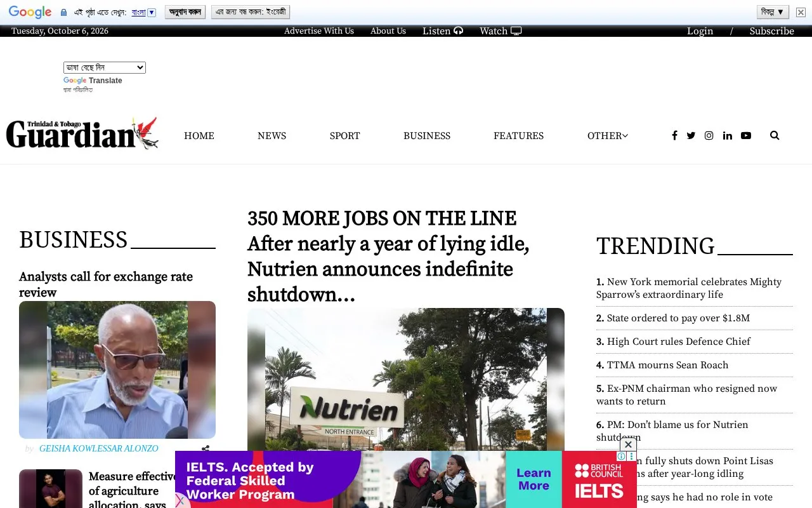
Task: Open the language selection dropdown
Action: [x=105, y=67]
